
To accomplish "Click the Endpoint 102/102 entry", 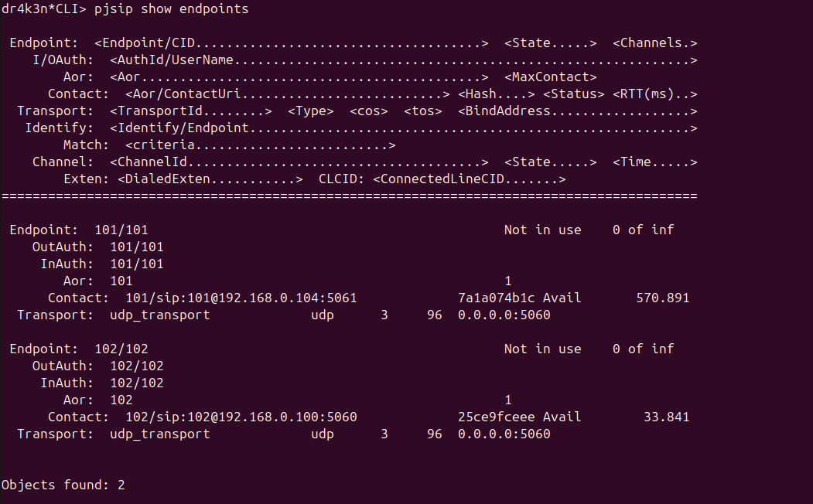I will point(121,349).
